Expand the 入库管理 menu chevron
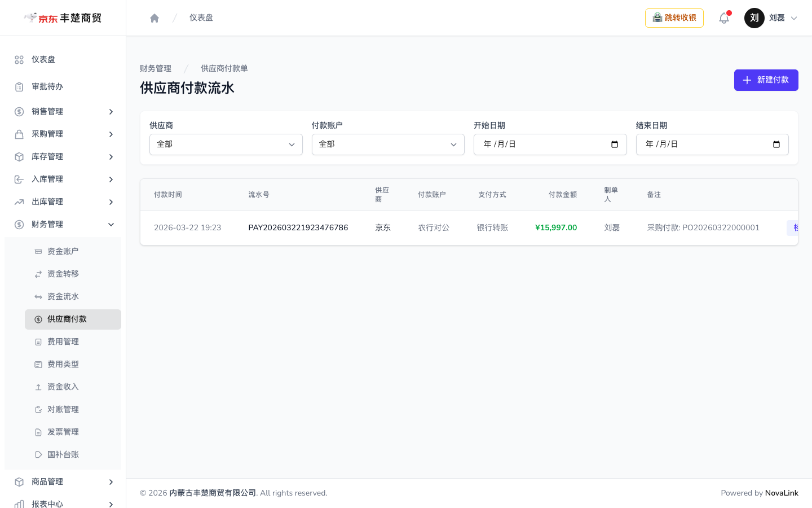 point(111,179)
